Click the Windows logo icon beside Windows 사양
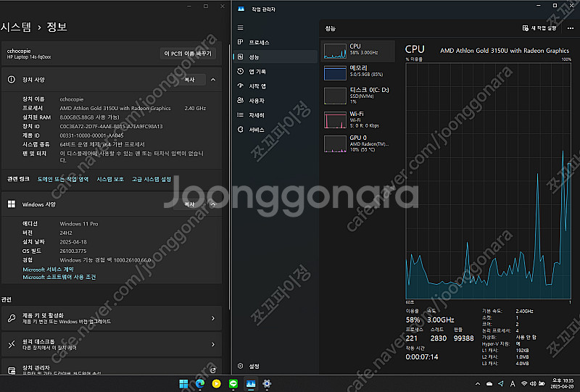This screenshot has width=580, height=392. [12, 204]
